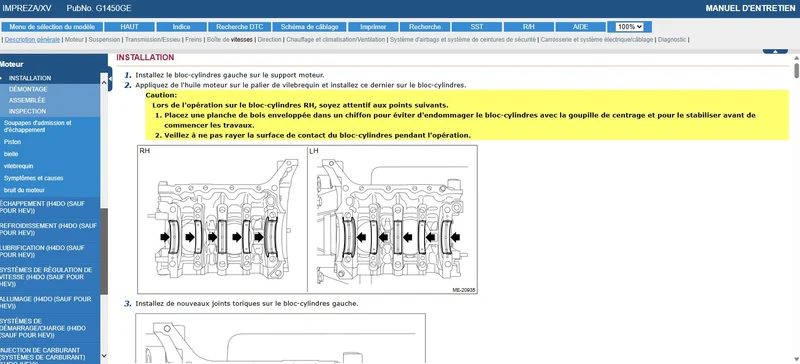
Task: Open Recherche DTC
Action: coord(239,27)
